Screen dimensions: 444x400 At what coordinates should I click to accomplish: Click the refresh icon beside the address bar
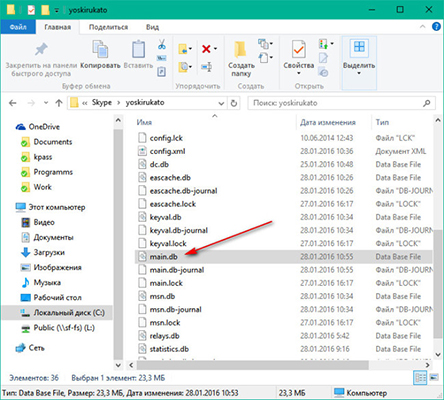pos(234,103)
